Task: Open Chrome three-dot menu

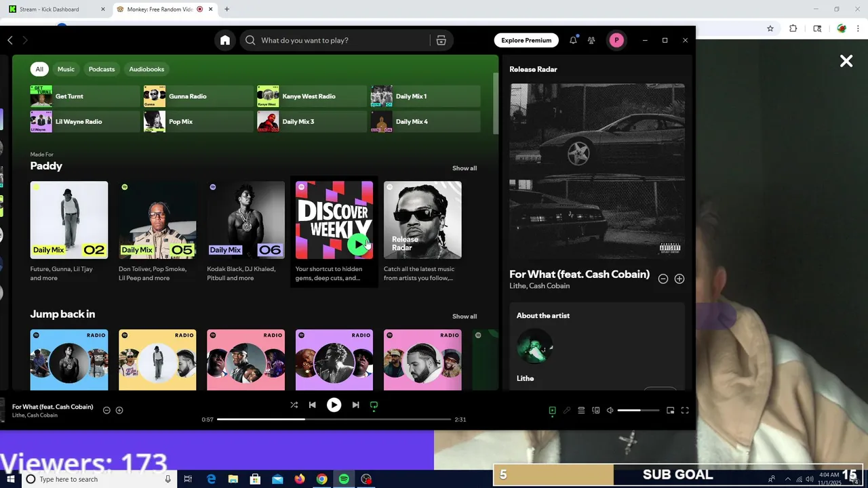Action: [858, 28]
